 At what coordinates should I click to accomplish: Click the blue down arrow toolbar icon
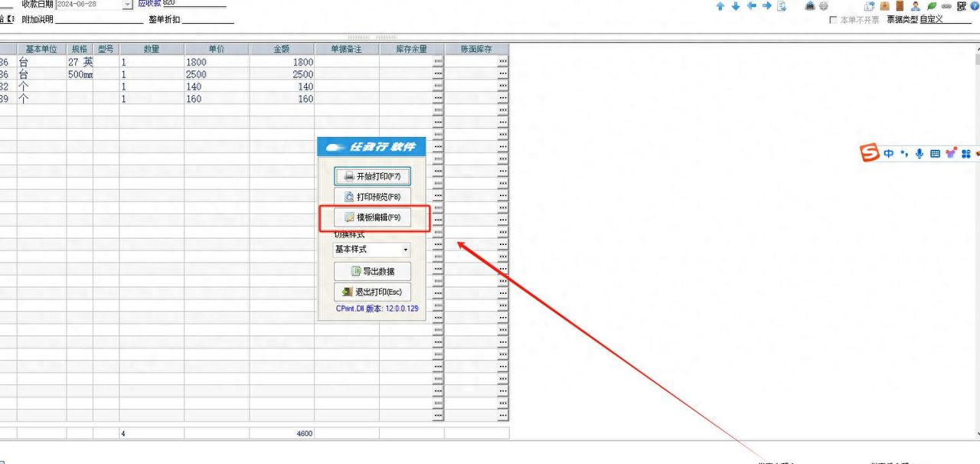point(736,6)
